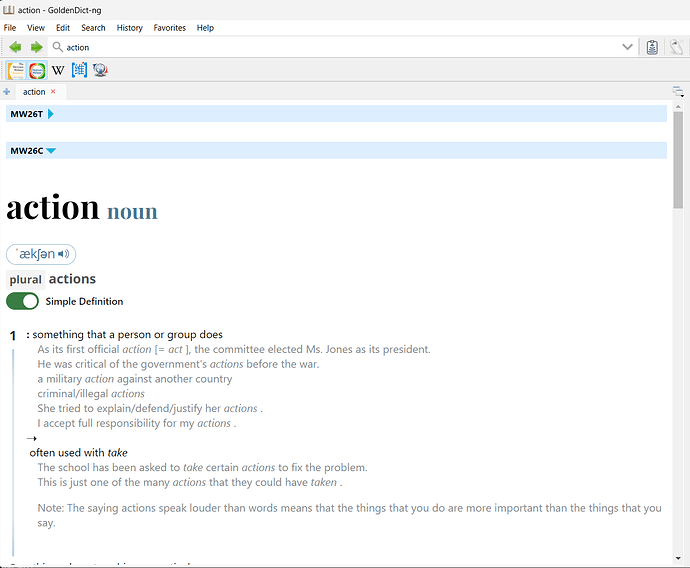
Task: Open the tab list button
Action: click(678, 92)
